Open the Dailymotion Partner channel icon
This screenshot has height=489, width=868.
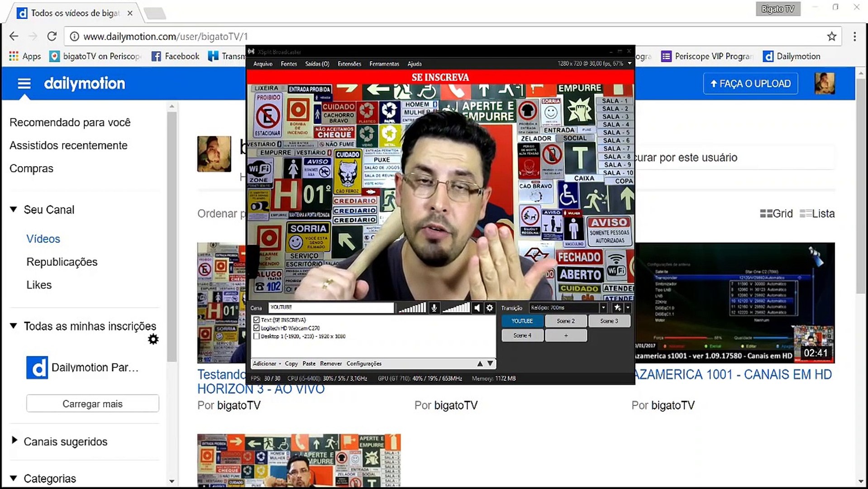37,367
